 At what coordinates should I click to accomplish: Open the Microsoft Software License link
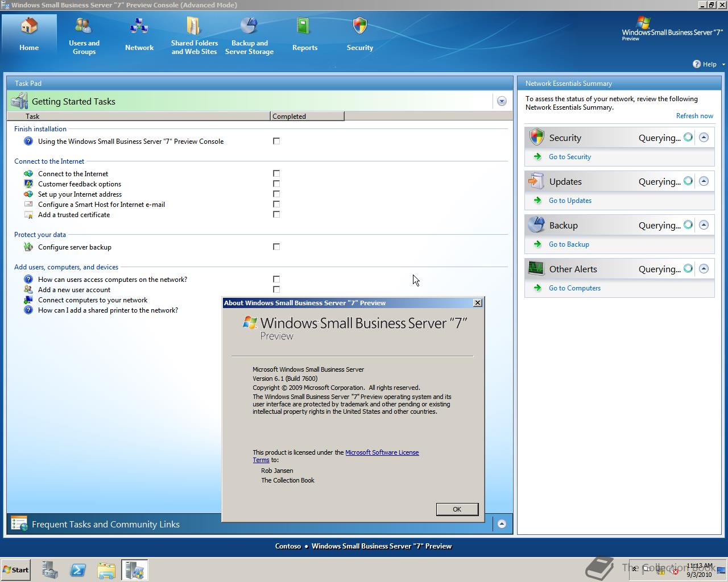click(382, 452)
